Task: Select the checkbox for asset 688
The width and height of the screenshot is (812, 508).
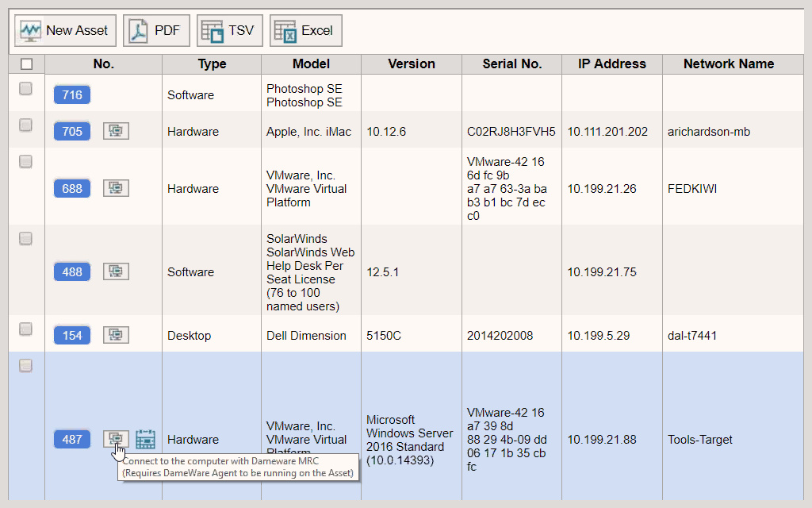Action: [x=25, y=162]
